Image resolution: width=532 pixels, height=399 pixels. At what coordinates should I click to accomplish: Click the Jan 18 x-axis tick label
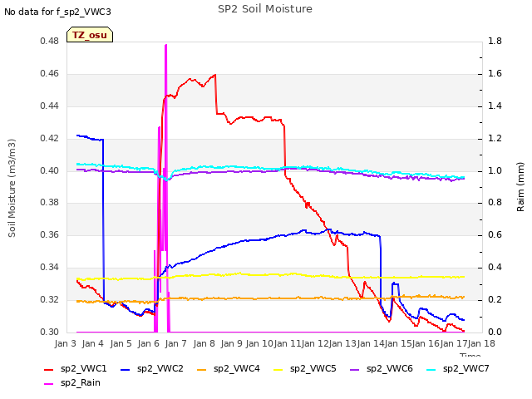(x=481, y=343)
